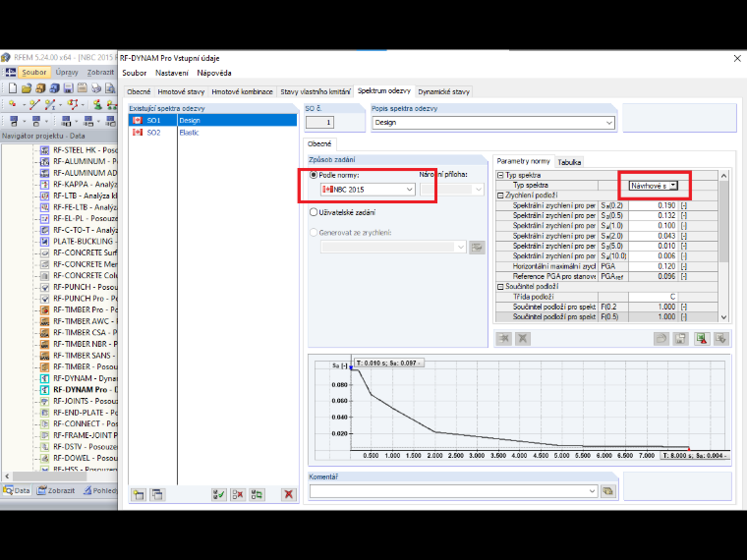
Task: Create a new response spectrum icon
Action: [x=139, y=495]
